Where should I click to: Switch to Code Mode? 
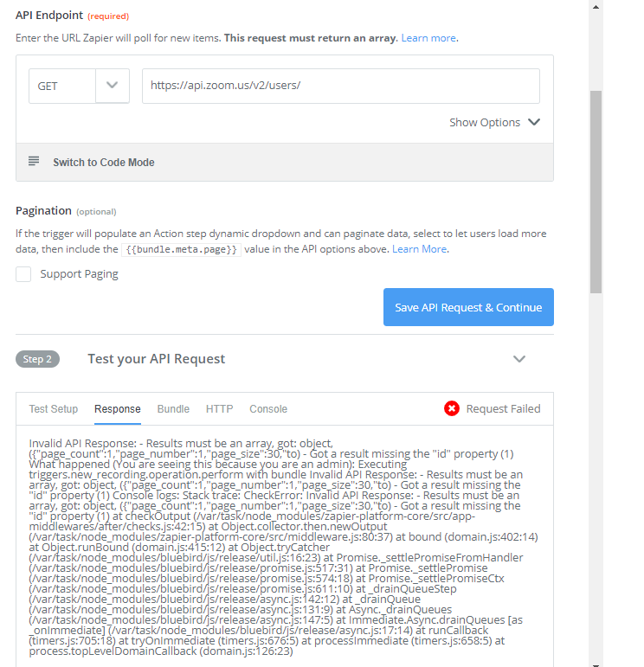tap(103, 163)
